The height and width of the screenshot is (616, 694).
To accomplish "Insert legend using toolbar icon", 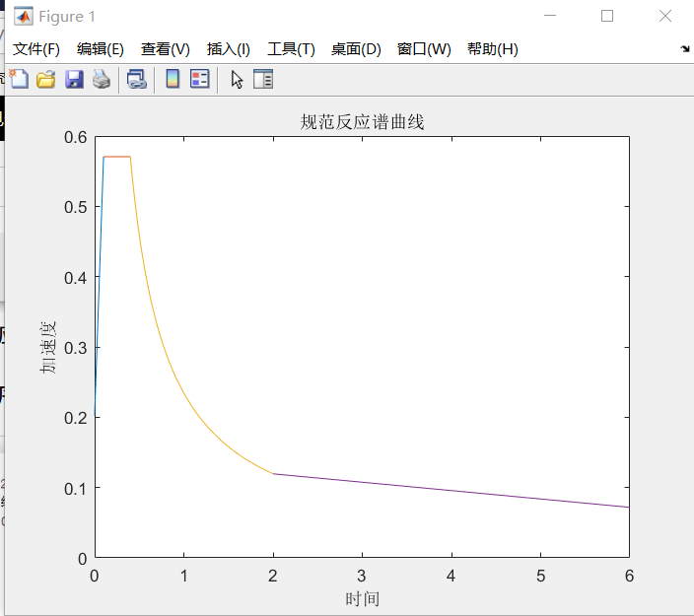I will [x=199, y=80].
